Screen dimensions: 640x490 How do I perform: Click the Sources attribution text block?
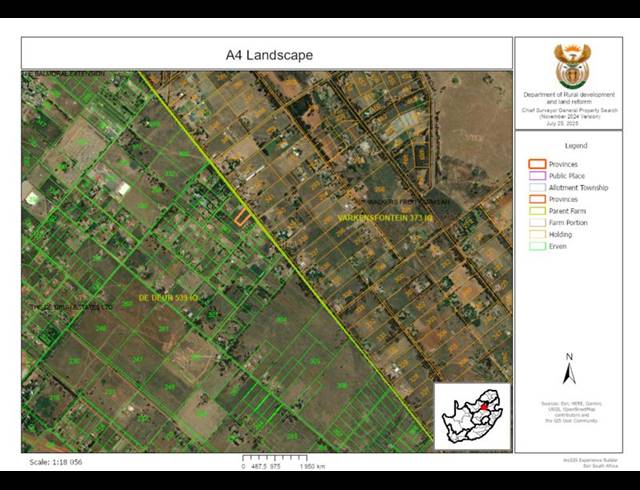(571, 412)
